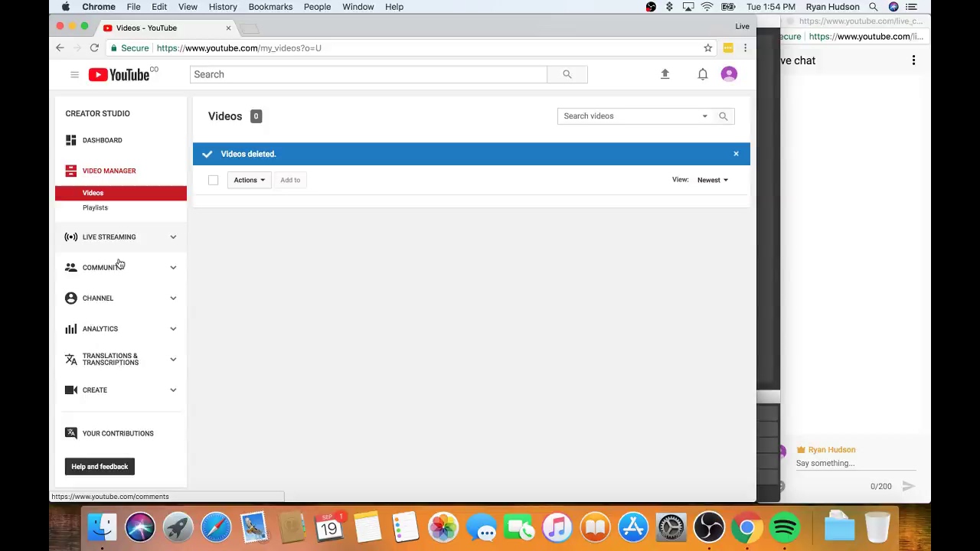This screenshot has height=551, width=980.
Task: Click the Dashboard icon in Creator Studio
Action: pos(71,140)
